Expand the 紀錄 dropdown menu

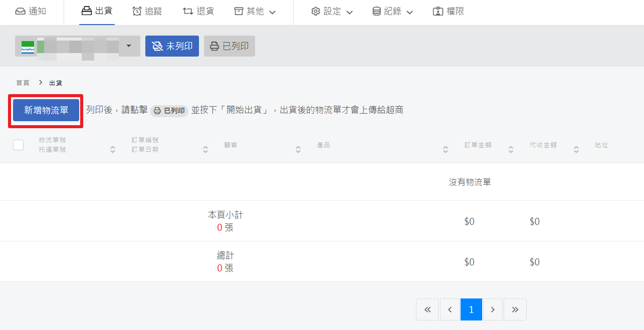click(392, 11)
